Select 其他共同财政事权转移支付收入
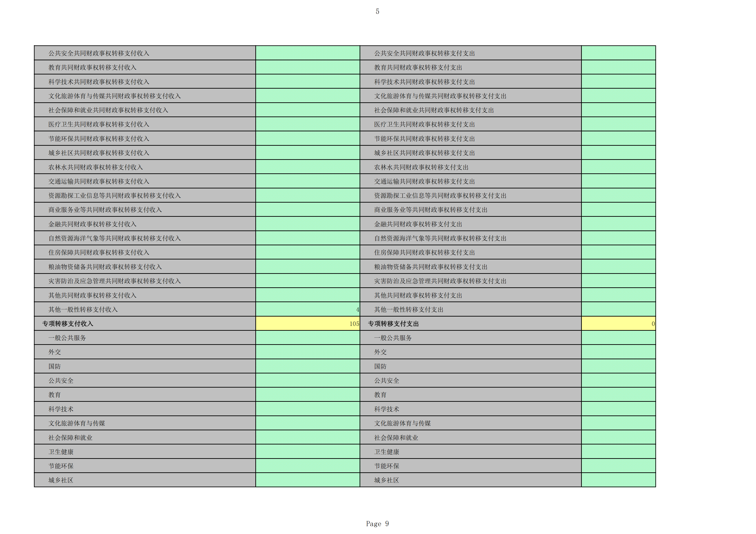Viewport: 756px width, 534px height. point(93,296)
